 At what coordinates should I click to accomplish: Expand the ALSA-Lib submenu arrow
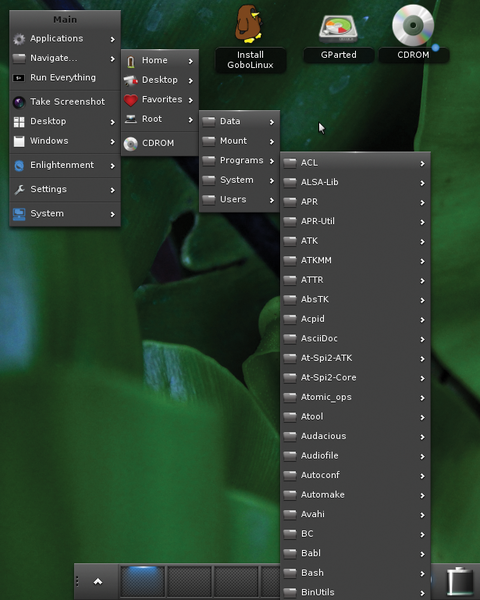click(x=423, y=183)
